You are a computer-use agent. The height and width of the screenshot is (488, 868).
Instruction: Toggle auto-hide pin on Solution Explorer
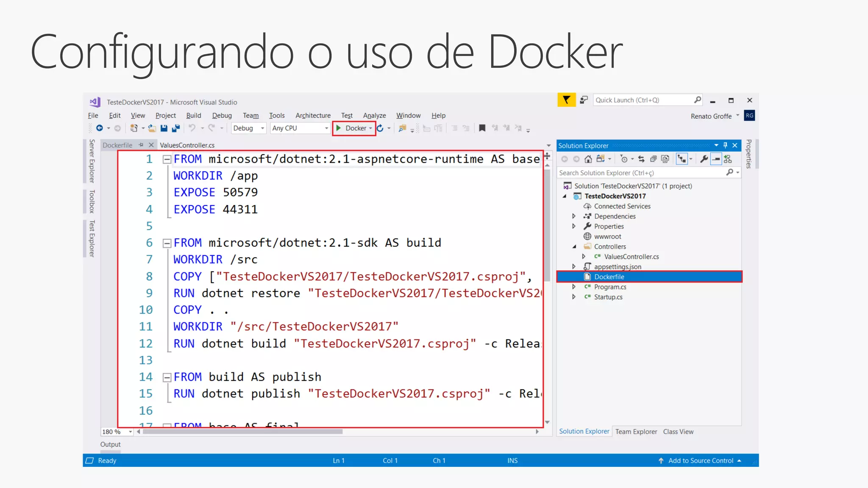coord(725,145)
